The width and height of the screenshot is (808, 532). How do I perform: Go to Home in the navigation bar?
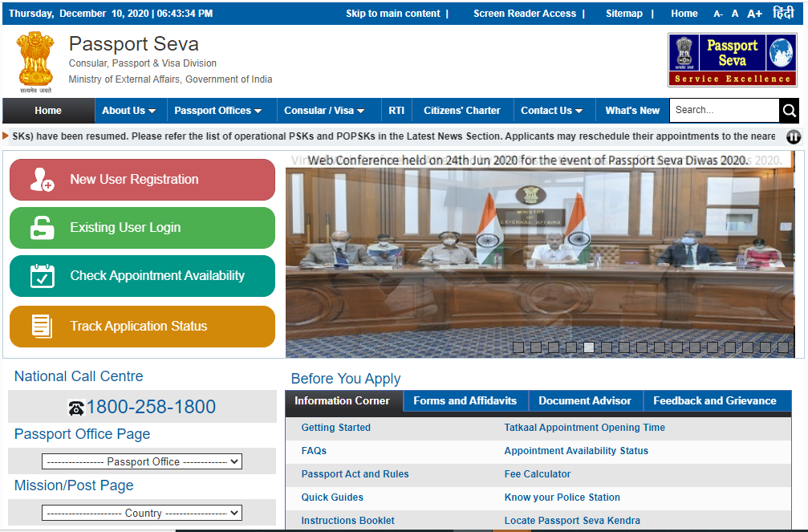48,110
